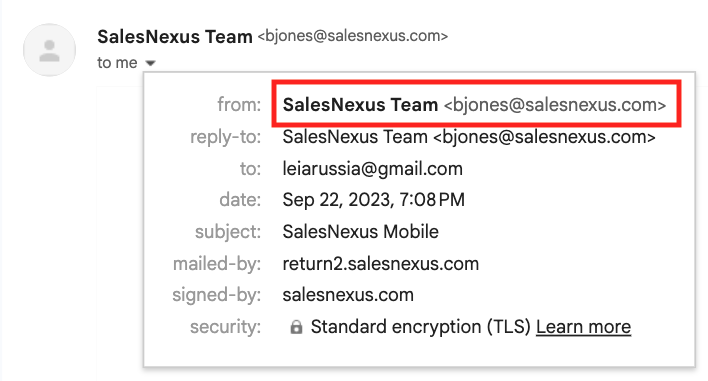
Task: Click the signed-by salesnexus.com value
Action: 348,295
